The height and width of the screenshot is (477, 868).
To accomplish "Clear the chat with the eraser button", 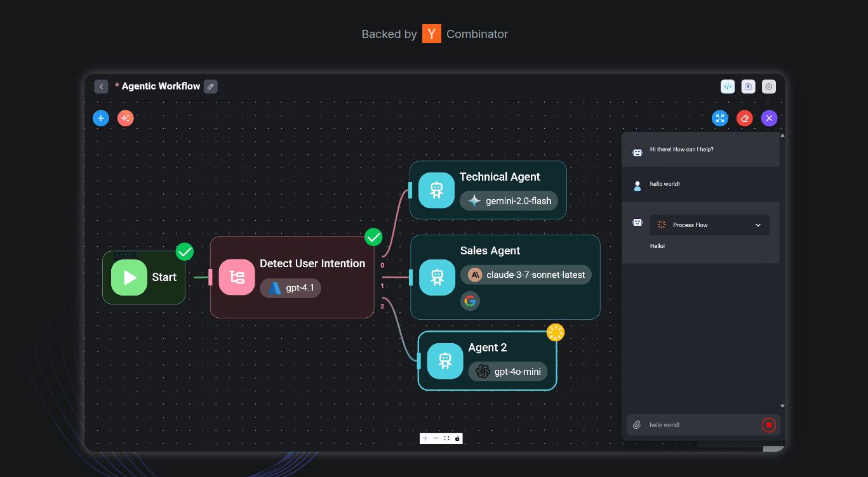I will pyautogui.click(x=744, y=118).
